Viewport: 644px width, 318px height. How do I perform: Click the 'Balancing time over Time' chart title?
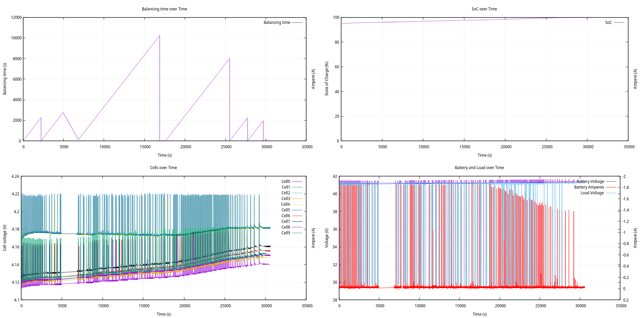164,9
